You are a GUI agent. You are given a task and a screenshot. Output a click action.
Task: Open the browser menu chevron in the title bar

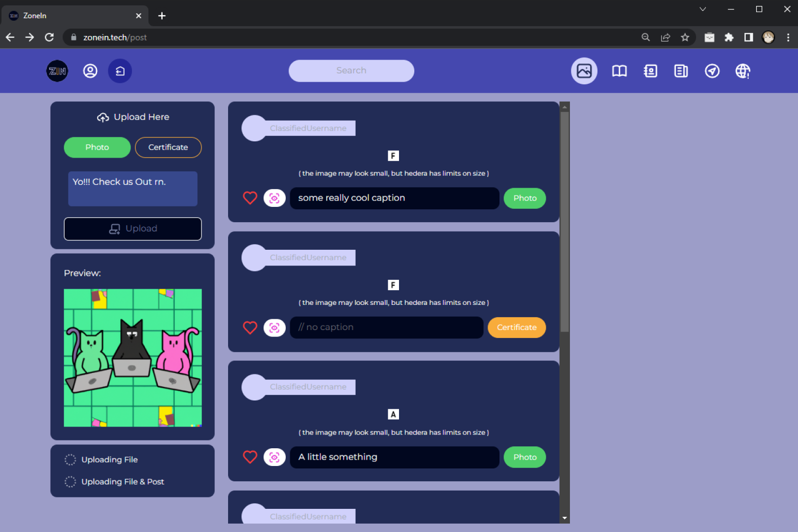click(x=703, y=9)
